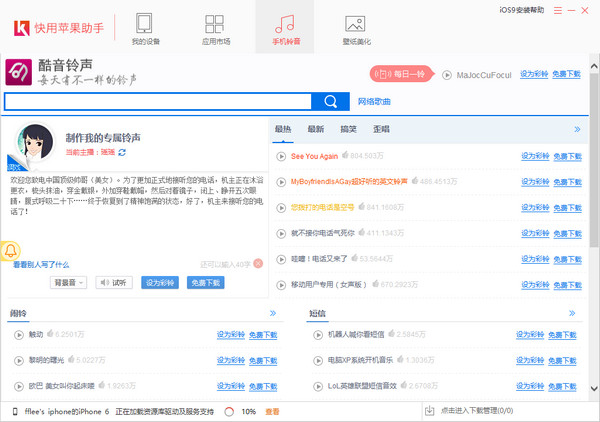
Task: Click the 试听 preview button
Action: 114,282
